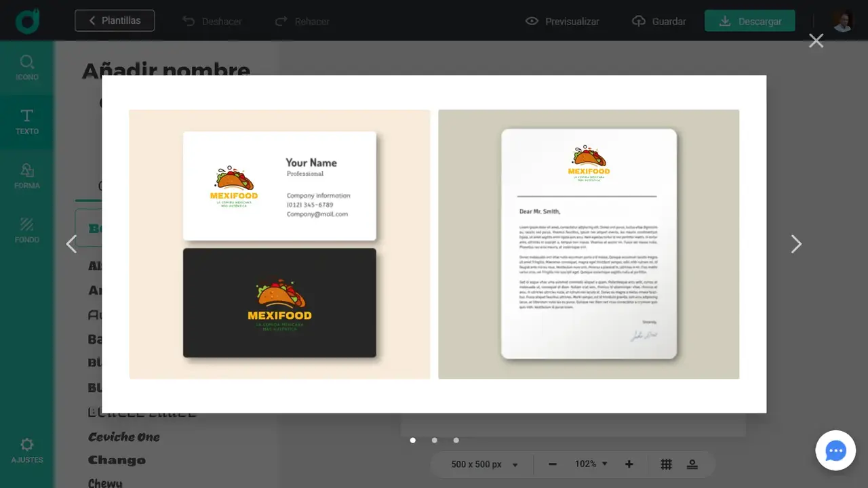The width and height of the screenshot is (868, 488).
Task: Click the letterhead mockup image
Action: tap(589, 244)
